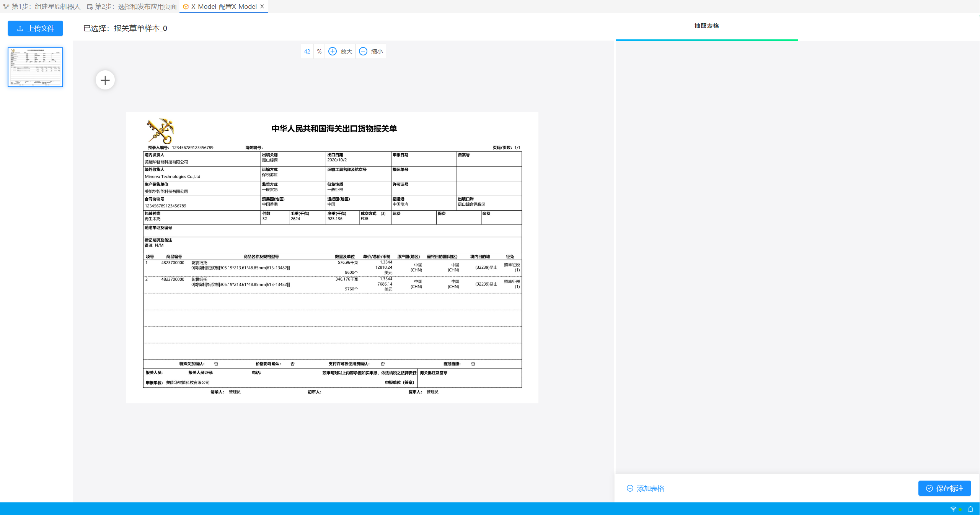Open the step 1 组建星原机器人 tab
The width and height of the screenshot is (980, 515).
coord(42,6)
